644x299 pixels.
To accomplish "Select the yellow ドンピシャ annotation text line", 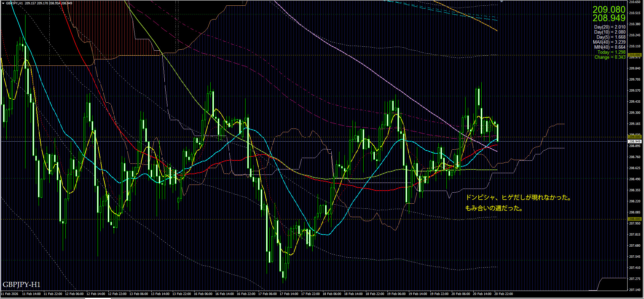I will click(x=518, y=197).
